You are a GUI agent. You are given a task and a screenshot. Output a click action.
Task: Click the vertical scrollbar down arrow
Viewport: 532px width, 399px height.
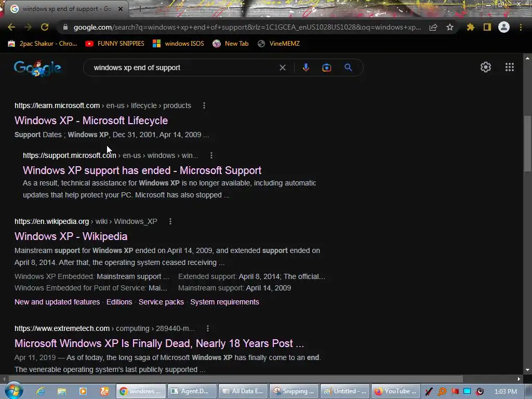tap(527, 370)
